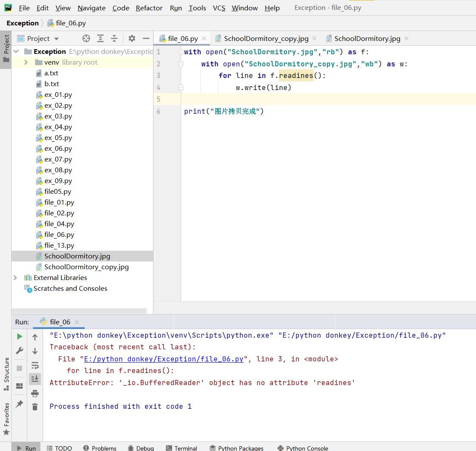This screenshot has width=476, height=451.
Task: Close the SchoolDormitory.jpg tab
Action: (x=407, y=38)
